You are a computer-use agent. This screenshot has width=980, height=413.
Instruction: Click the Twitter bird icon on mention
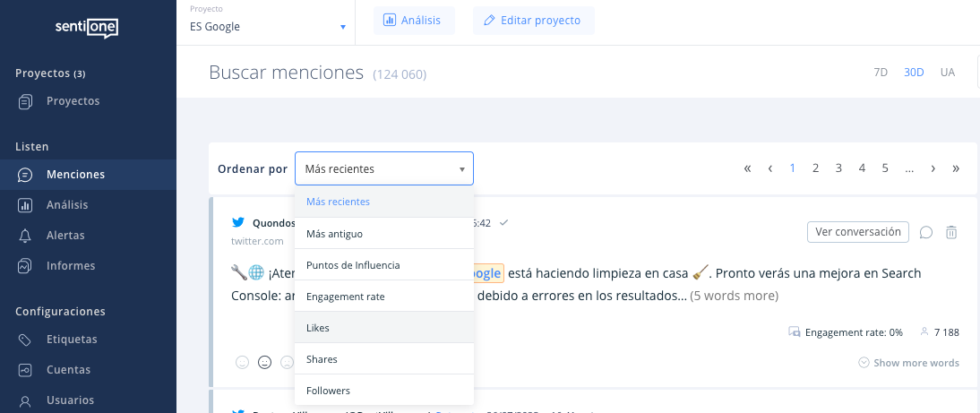pos(238,222)
